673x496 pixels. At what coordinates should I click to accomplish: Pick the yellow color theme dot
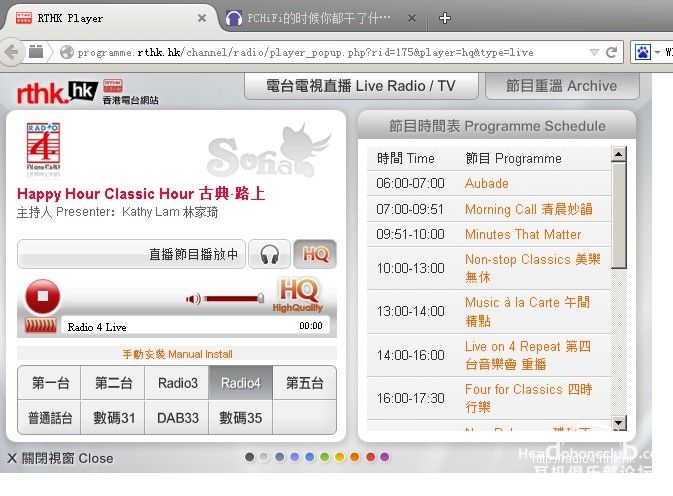[x=340, y=457]
